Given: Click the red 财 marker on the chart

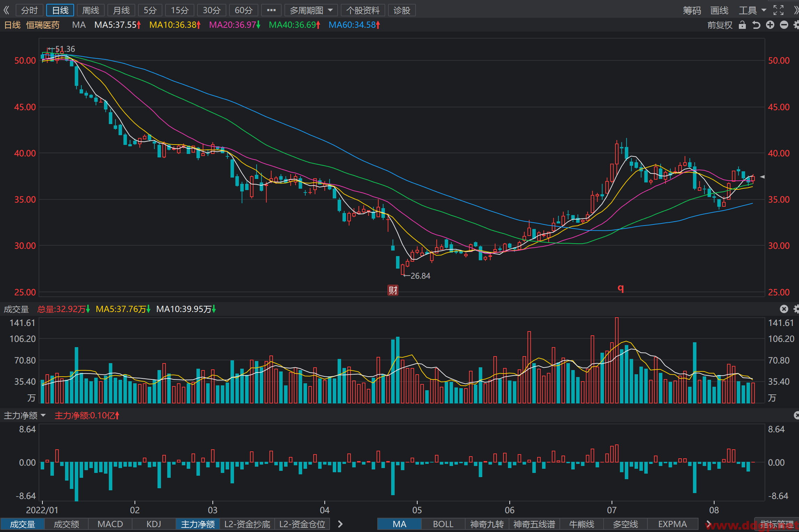Looking at the screenshot, I should point(393,290).
